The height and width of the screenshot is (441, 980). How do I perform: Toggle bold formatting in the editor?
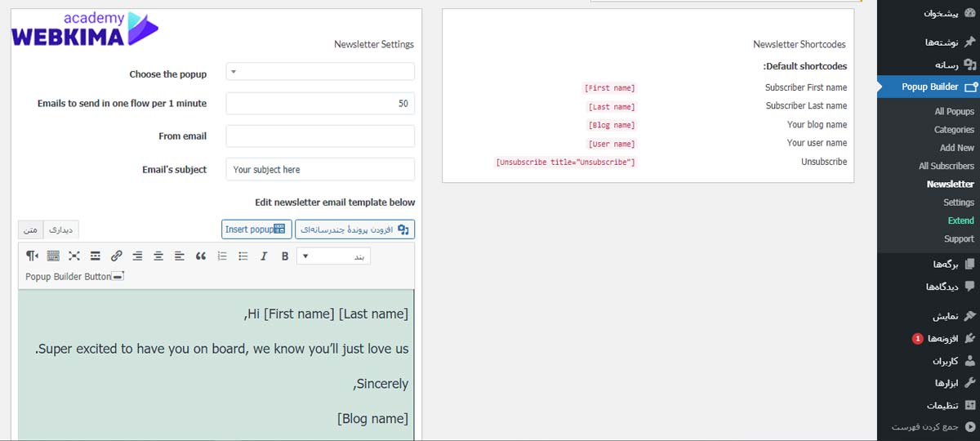(x=285, y=256)
